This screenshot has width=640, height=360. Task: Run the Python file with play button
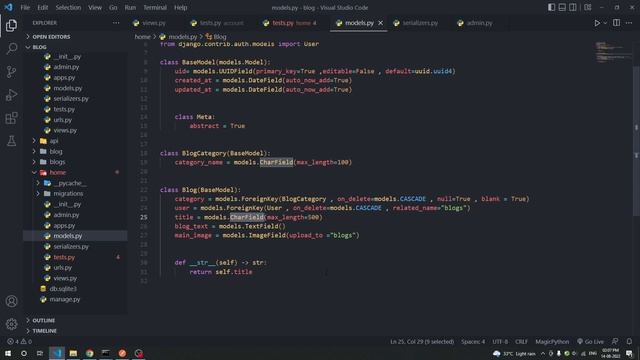coord(597,23)
